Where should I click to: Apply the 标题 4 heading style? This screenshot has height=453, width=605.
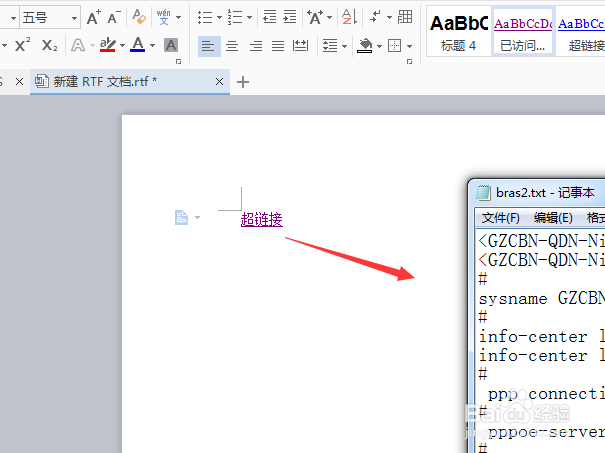coord(459,32)
